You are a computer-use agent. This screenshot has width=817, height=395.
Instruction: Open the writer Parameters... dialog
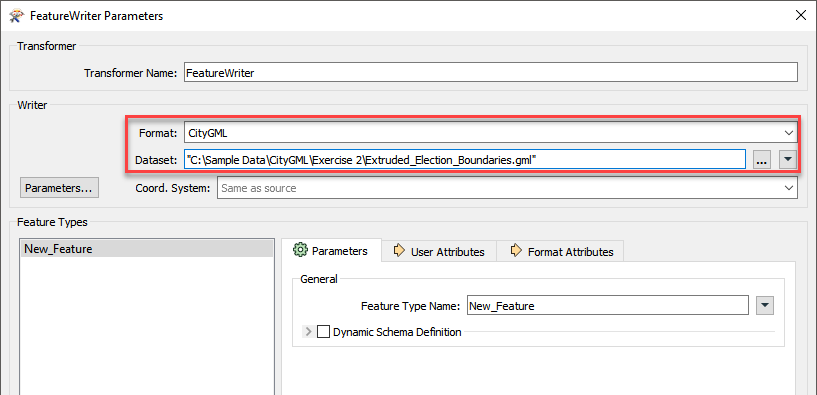[x=59, y=188]
